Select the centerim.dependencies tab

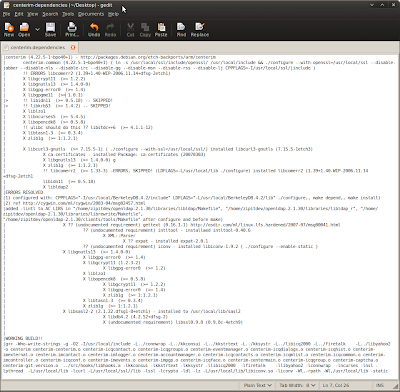click(x=38, y=47)
